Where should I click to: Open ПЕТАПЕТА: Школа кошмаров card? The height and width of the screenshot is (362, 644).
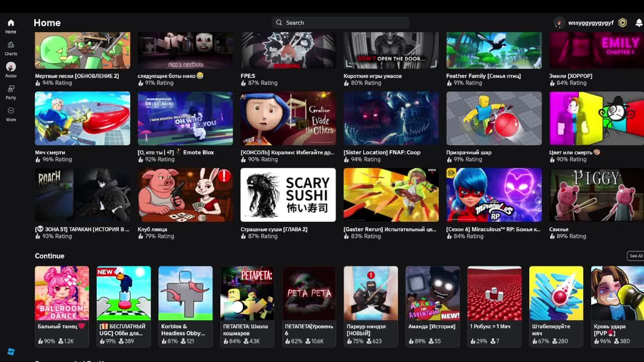click(x=247, y=306)
